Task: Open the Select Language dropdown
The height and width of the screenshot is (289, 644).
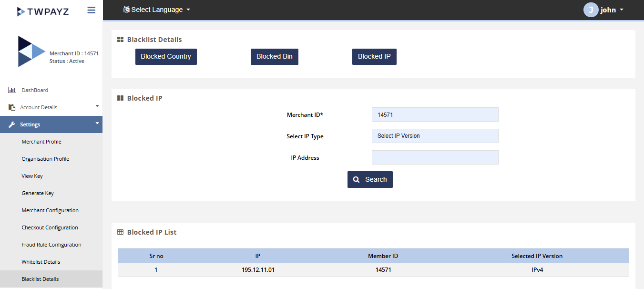Action: [x=157, y=10]
